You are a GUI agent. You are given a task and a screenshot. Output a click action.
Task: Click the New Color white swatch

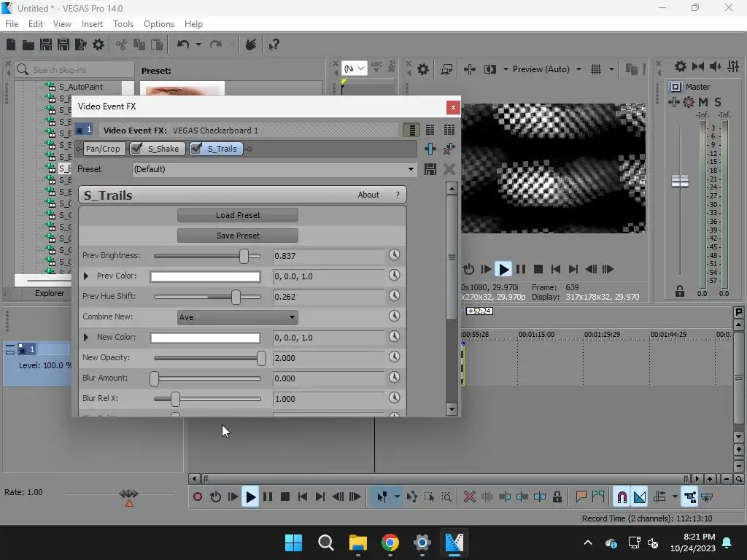(205, 338)
